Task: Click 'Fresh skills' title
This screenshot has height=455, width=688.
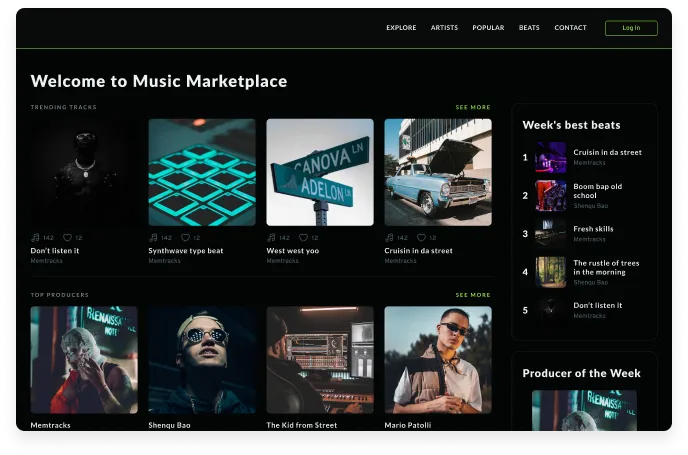Action: 593,229
